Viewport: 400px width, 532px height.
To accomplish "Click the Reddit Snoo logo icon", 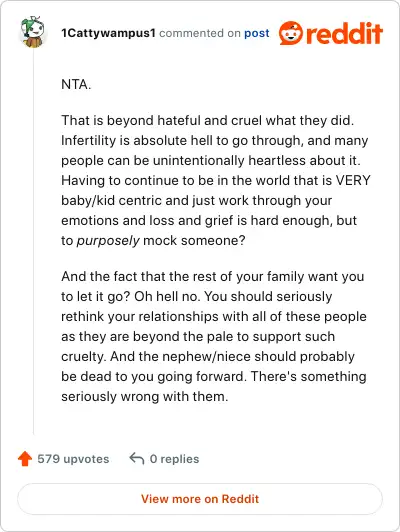I will (290, 33).
